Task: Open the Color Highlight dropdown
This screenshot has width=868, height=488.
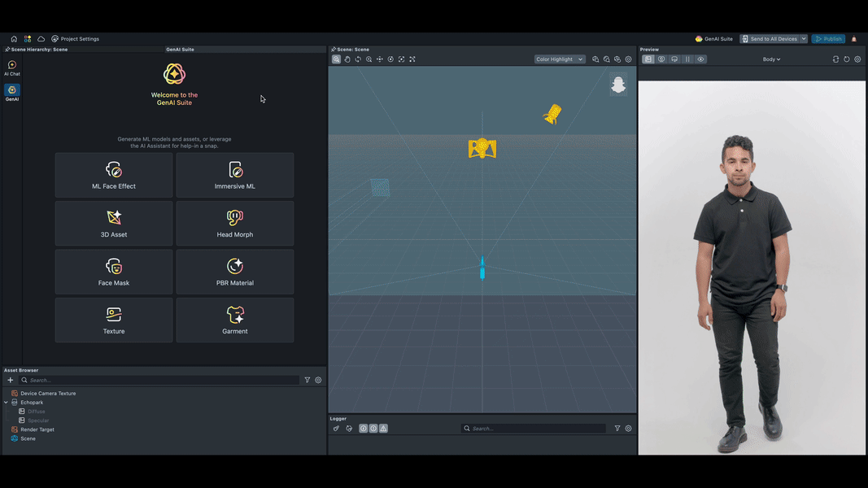Action: [x=559, y=59]
